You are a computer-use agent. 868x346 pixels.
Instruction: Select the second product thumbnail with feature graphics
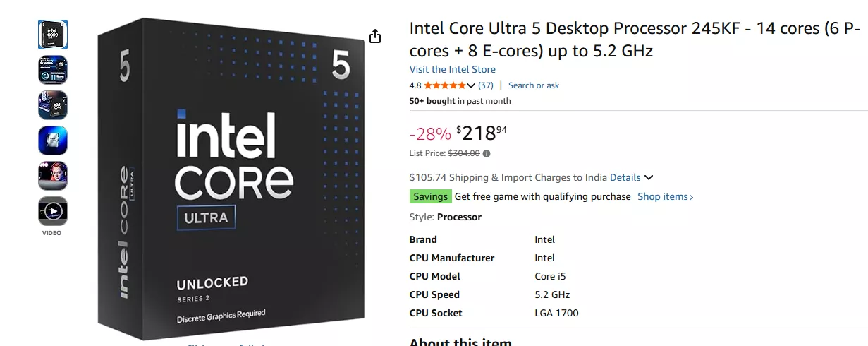tap(53, 70)
